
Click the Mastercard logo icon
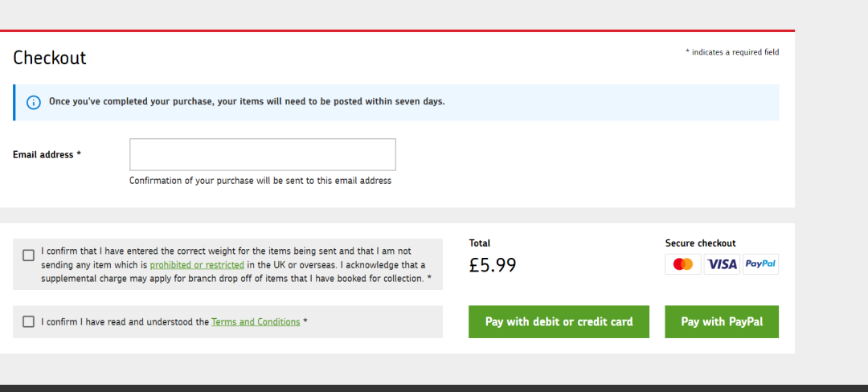(683, 264)
